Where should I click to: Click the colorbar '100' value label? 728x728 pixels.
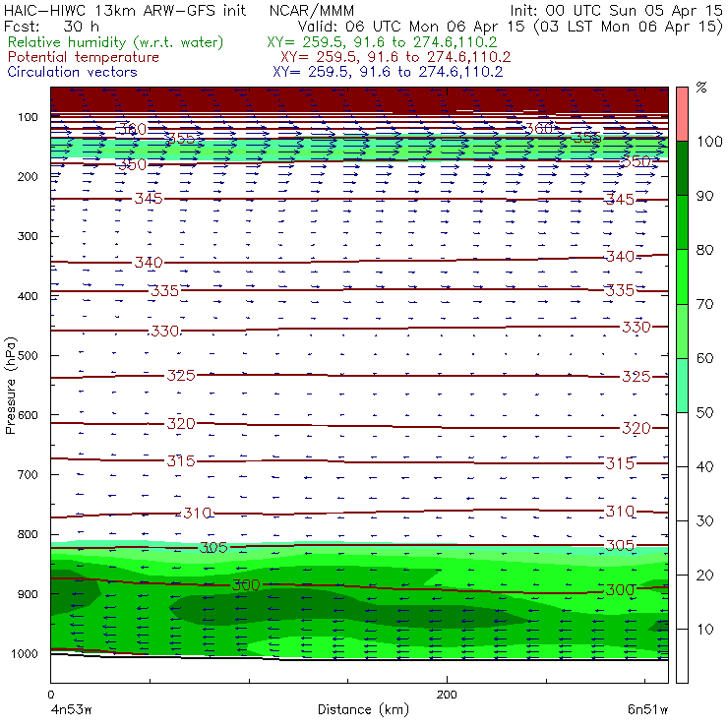710,141
